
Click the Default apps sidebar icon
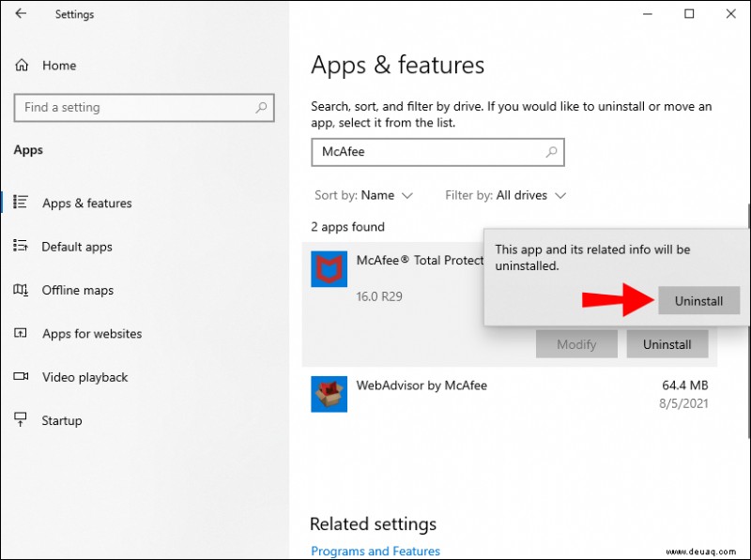coord(21,246)
